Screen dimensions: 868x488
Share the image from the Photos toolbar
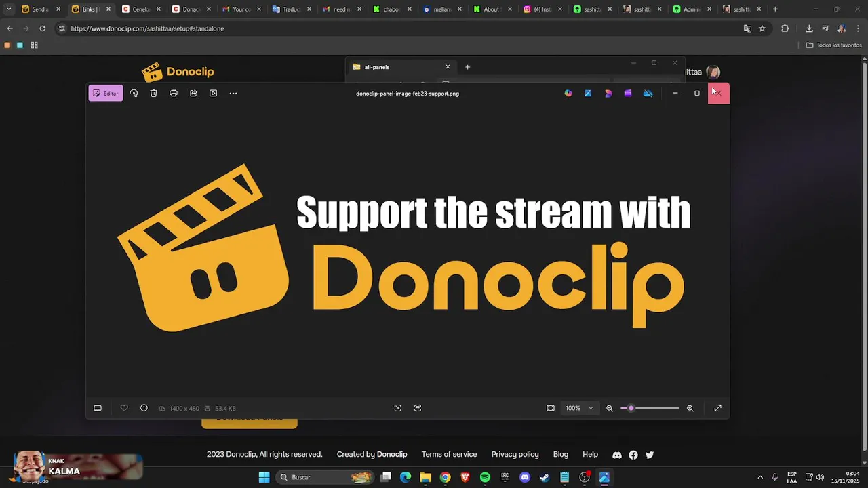pos(193,93)
